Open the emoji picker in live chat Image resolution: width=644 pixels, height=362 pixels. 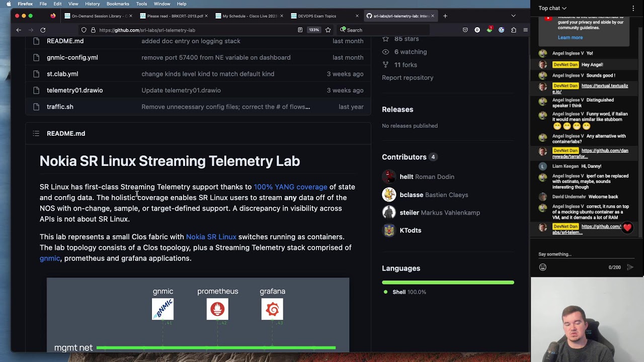543,267
